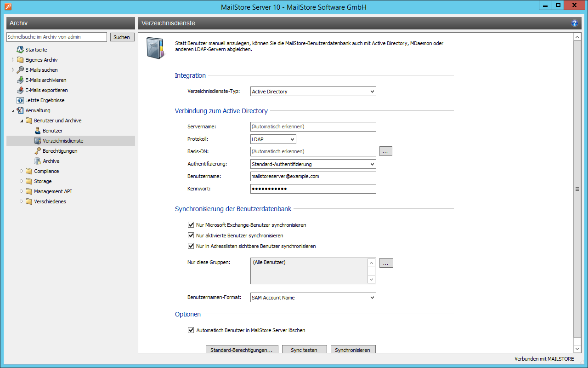Click the Letzte Ergebnisse info icon
This screenshot has height=368, width=588.
20,100
